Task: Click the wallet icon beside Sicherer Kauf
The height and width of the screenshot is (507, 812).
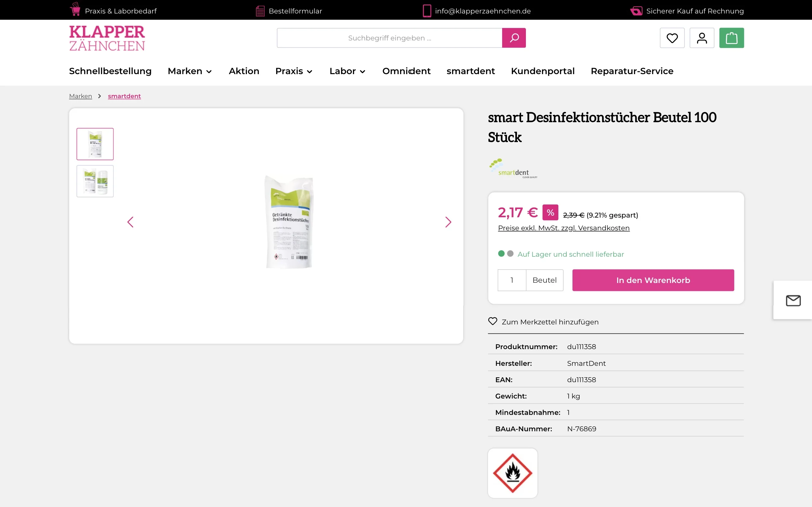Action: [x=636, y=11]
